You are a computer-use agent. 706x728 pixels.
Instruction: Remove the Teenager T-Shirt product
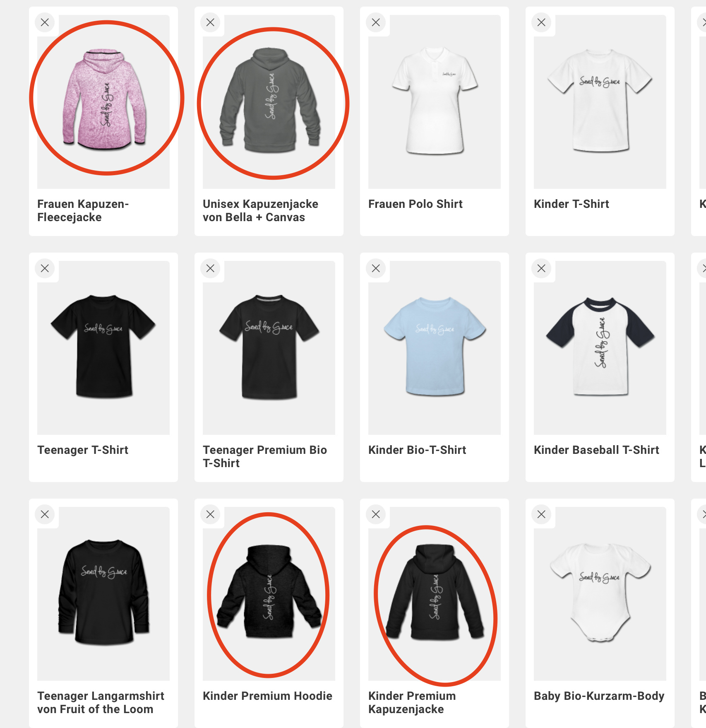point(45,268)
